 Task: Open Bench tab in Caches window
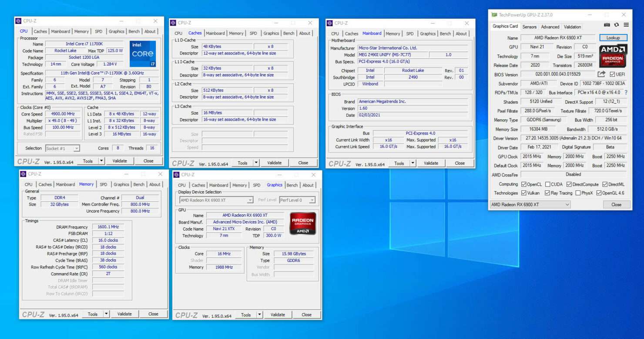(x=289, y=33)
